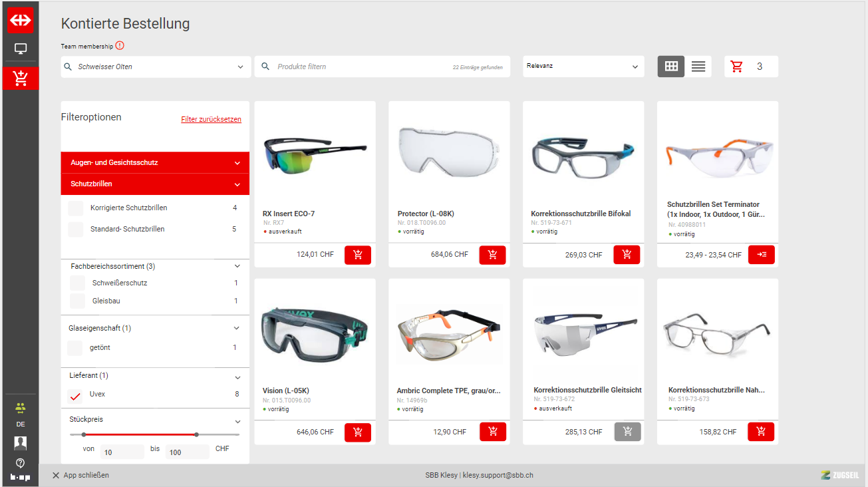Open the monitor icon in sidebar
Image resolution: width=868 pixels, height=487 pixels.
point(20,49)
